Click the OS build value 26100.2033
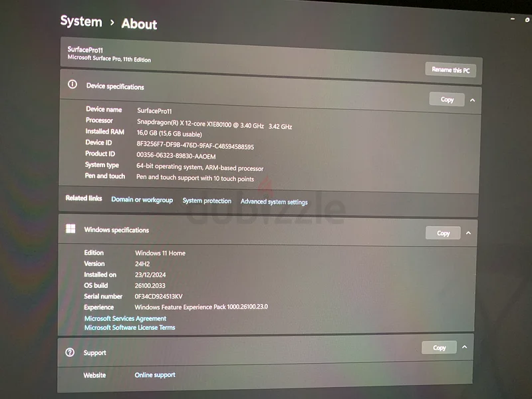 pyautogui.click(x=150, y=285)
